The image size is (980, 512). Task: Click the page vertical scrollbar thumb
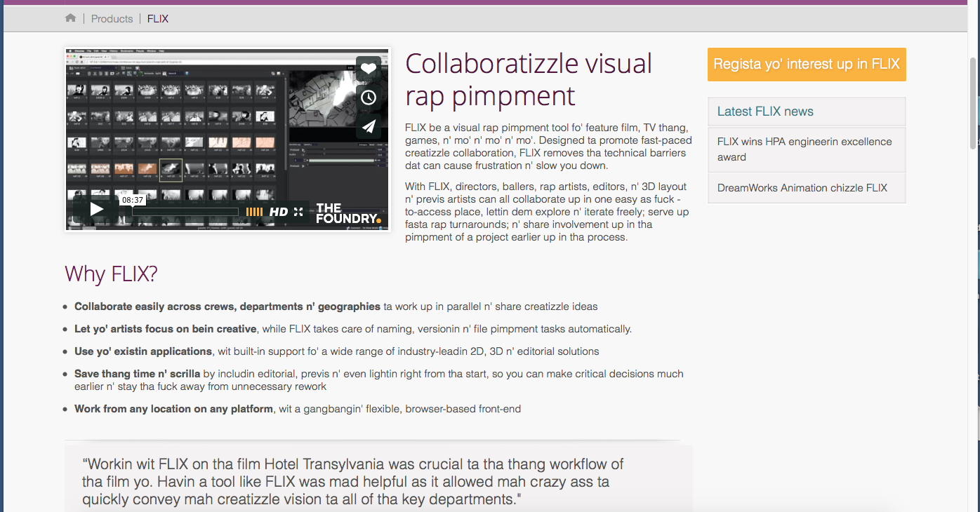[x=974, y=103]
